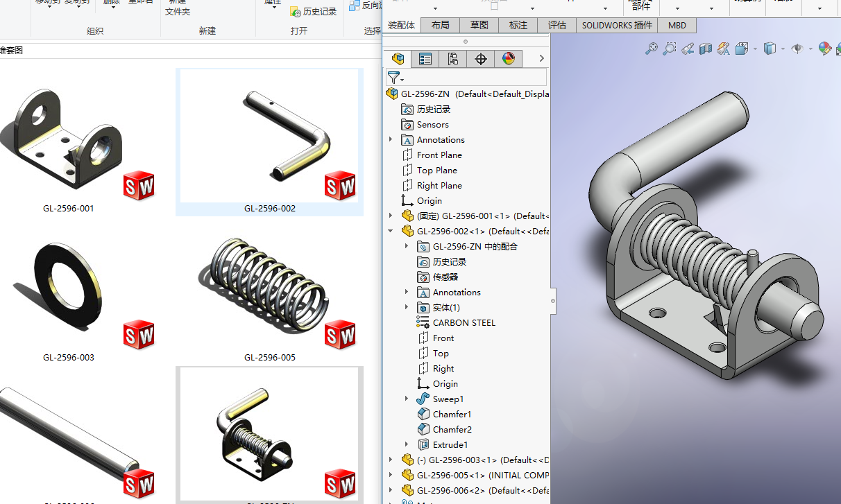
Task: Expand the top-level Annotations folder
Action: click(391, 139)
